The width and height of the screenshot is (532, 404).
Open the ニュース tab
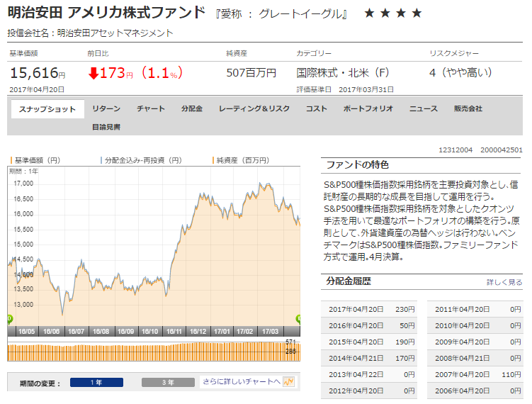point(424,108)
